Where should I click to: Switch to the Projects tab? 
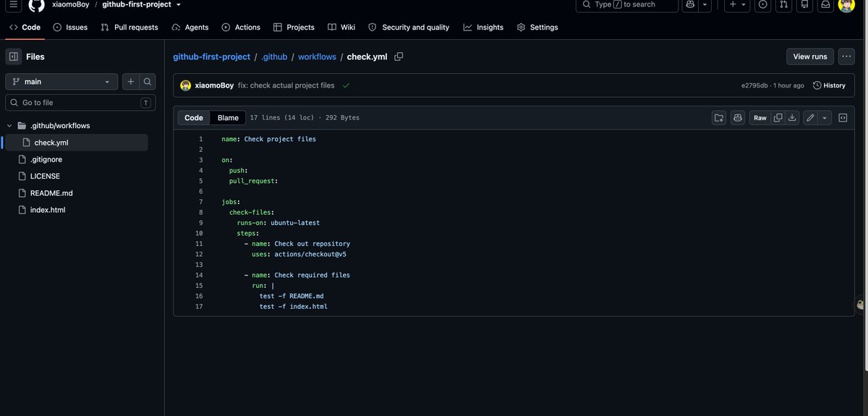click(294, 27)
